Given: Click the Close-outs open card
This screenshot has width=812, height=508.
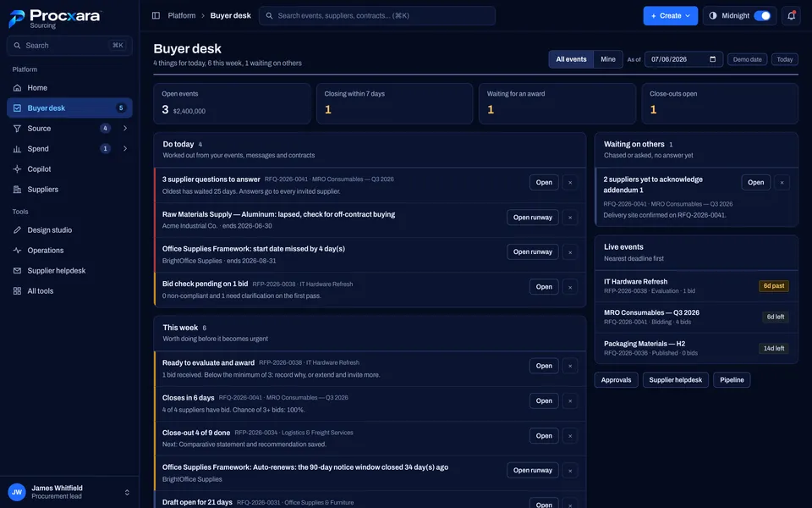Looking at the screenshot, I should 720,103.
